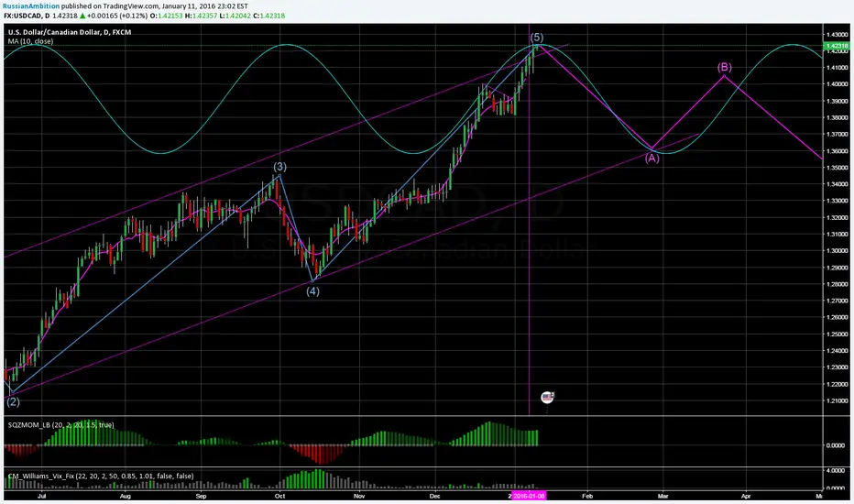Select the FX:USDCAD, D symbol text in header
Screen dimensions: 854x504
pyautogui.click(x=27, y=16)
